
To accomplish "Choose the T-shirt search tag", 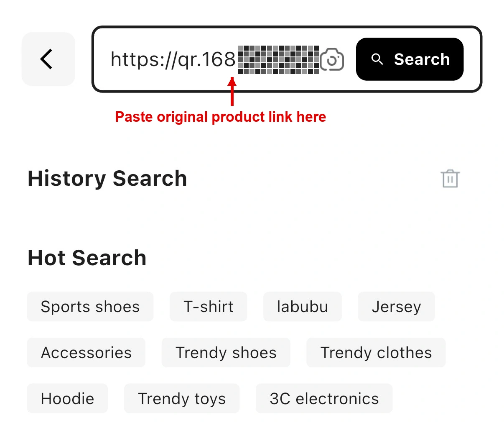I will [x=209, y=307].
